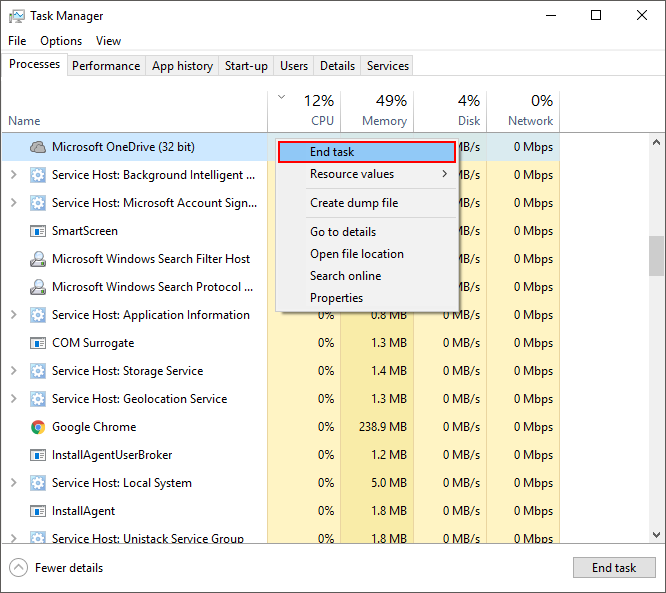Click the InstallAgent process icon
The height and width of the screenshot is (593, 666).
[38, 511]
